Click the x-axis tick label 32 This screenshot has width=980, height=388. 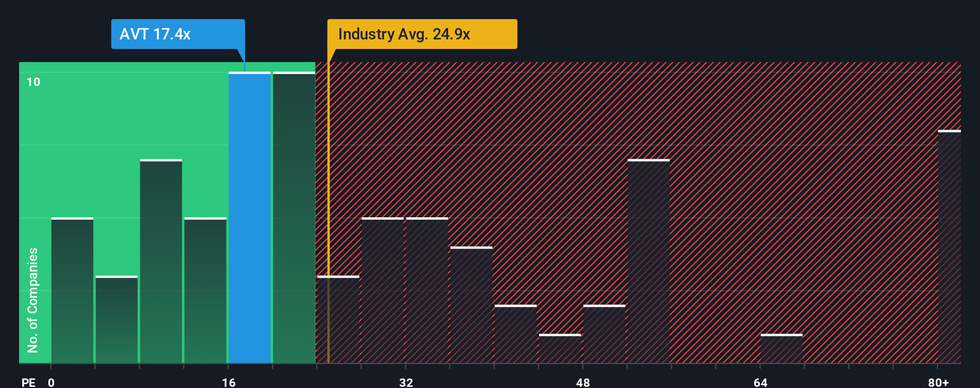tap(406, 382)
